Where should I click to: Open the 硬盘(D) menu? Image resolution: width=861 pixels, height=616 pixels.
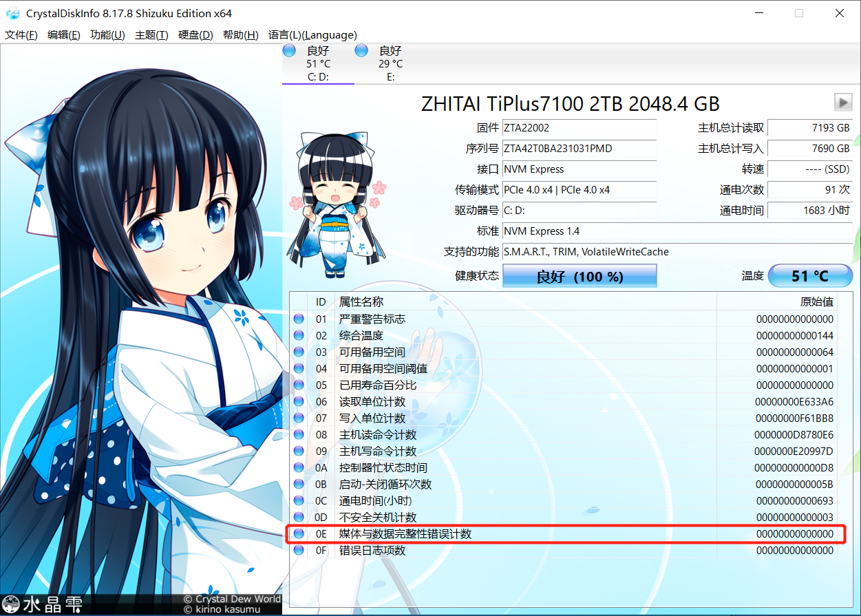click(195, 35)
